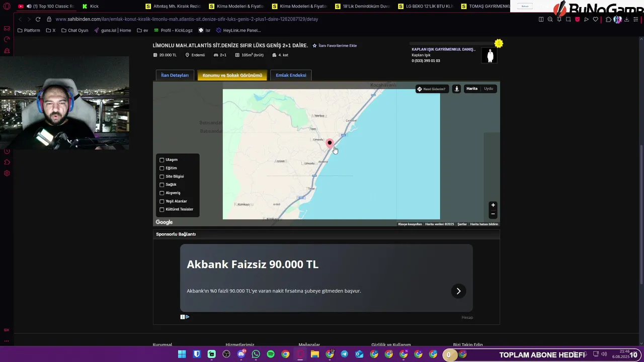Open HeyLink.me Panel bookmark

pyautogui.click(x=238, y=30)
